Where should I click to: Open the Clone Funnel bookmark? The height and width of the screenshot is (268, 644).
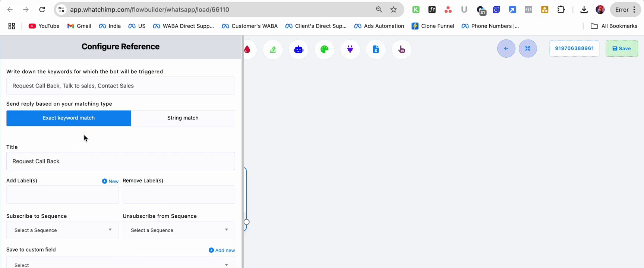click(433, 26)
